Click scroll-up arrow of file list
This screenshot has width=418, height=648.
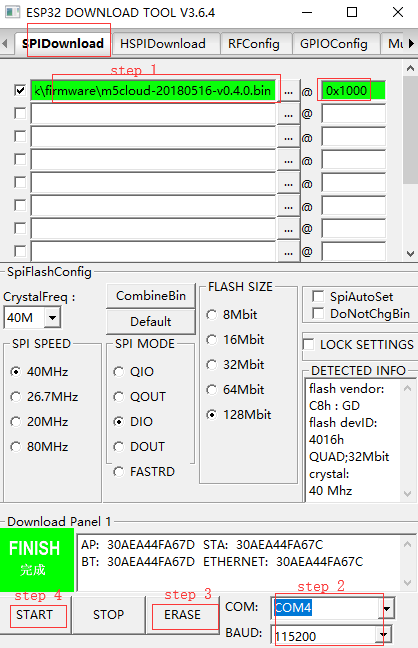(410, 69)
